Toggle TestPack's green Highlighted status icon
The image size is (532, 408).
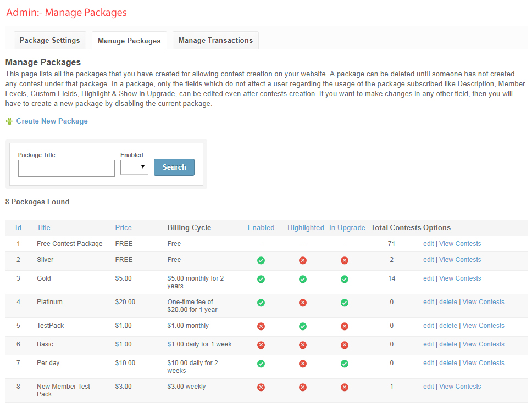click(x=303, y=326)
